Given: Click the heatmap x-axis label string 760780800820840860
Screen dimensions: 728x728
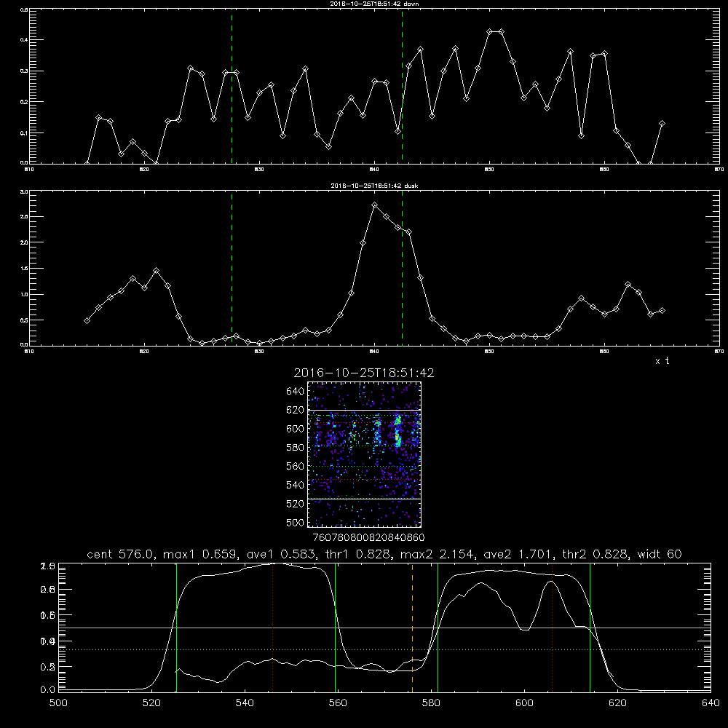Looking at the screenshot, I should [x=368, y=538].
